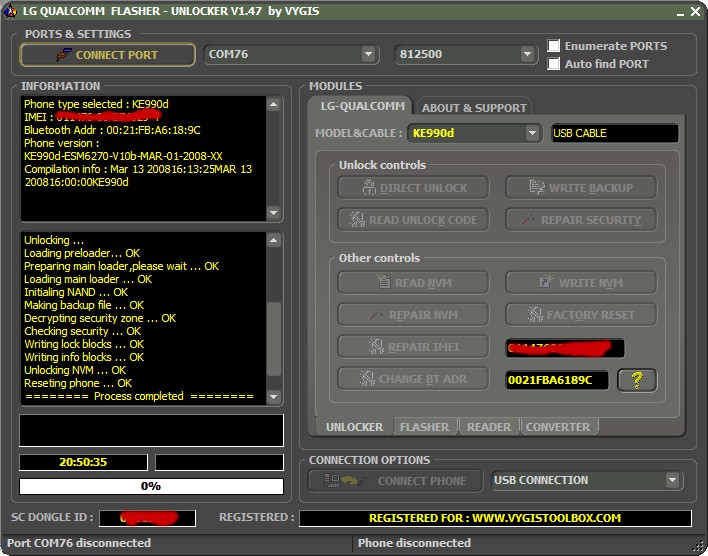708x556 pixels.
Task: Select the CONVERTER tab
Action: [558, 427]
